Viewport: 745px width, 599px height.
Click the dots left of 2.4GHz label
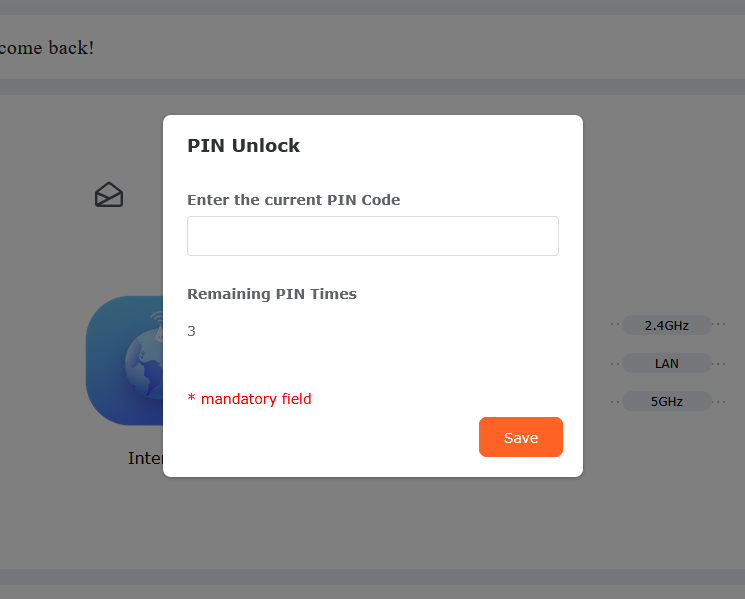coord(614,325)
